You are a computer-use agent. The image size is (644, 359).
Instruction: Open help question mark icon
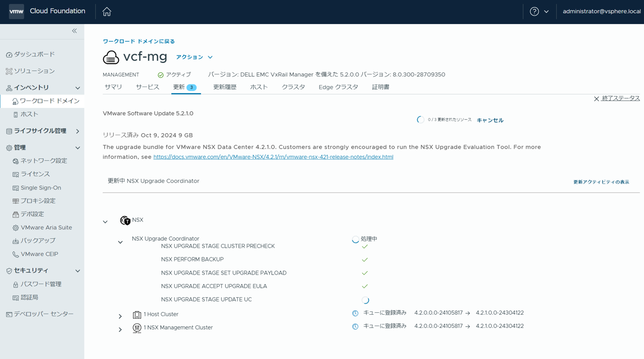pos(534,12)
